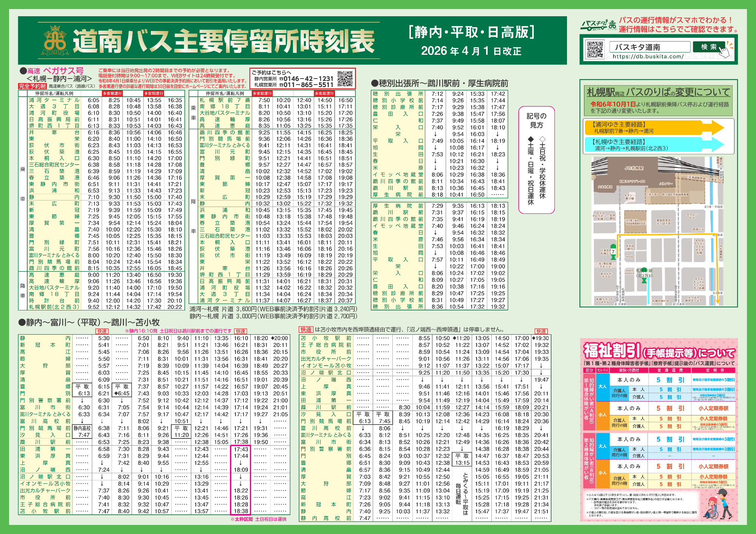
Task: Click the cyan arrowhead of 札幌ゆき route
Action: pos(716,145)
